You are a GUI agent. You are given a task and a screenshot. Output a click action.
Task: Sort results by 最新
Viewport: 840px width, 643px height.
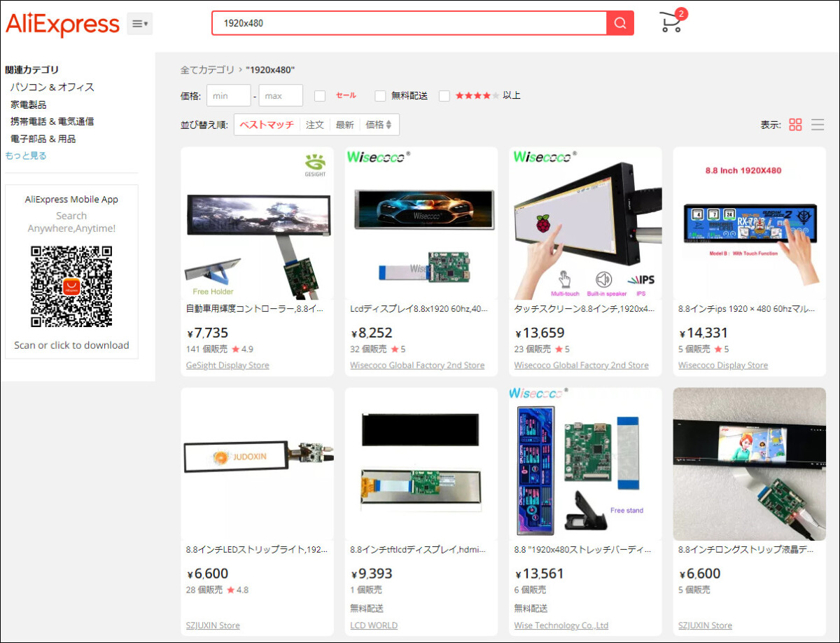coord(344,125)
